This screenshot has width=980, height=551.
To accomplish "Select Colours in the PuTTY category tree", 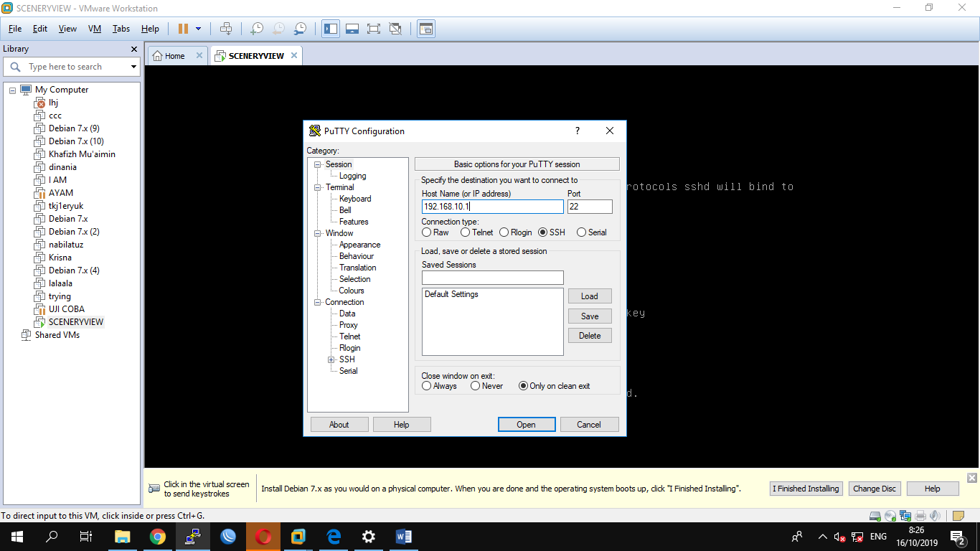I will coord(352,291).
